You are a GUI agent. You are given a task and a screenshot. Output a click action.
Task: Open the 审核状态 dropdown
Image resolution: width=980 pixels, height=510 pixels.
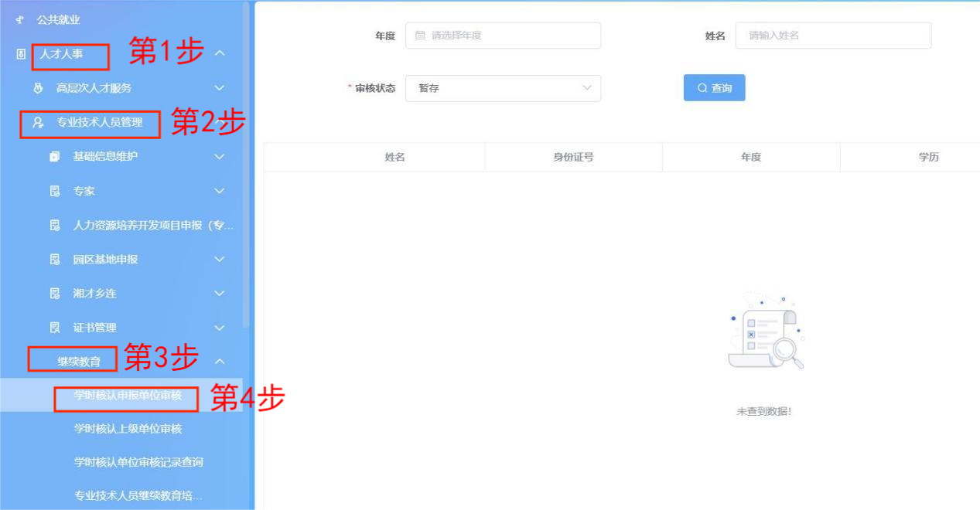503,88
